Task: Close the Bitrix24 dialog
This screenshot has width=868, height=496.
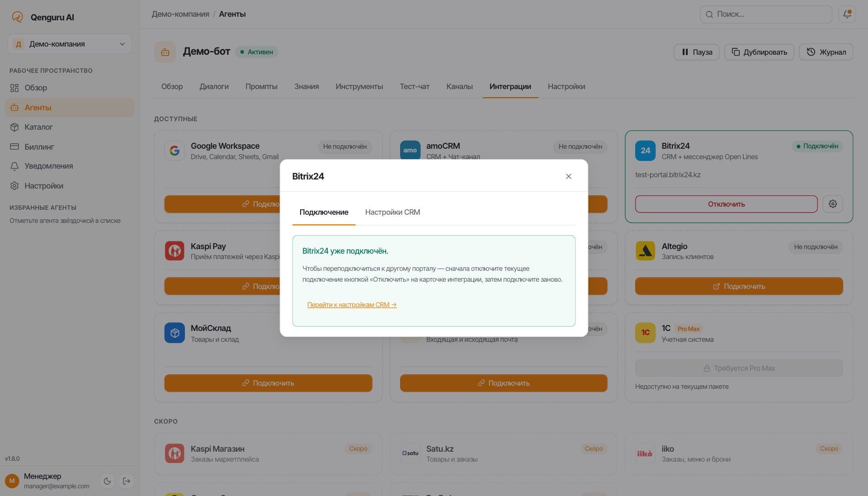Action: 568,176
